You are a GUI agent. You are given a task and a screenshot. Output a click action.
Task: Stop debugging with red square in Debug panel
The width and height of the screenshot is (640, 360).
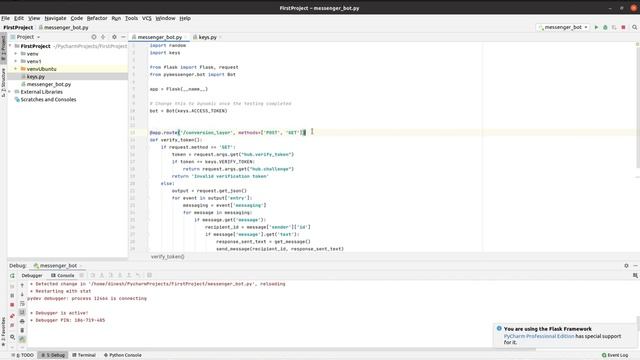tap(12, 304)
